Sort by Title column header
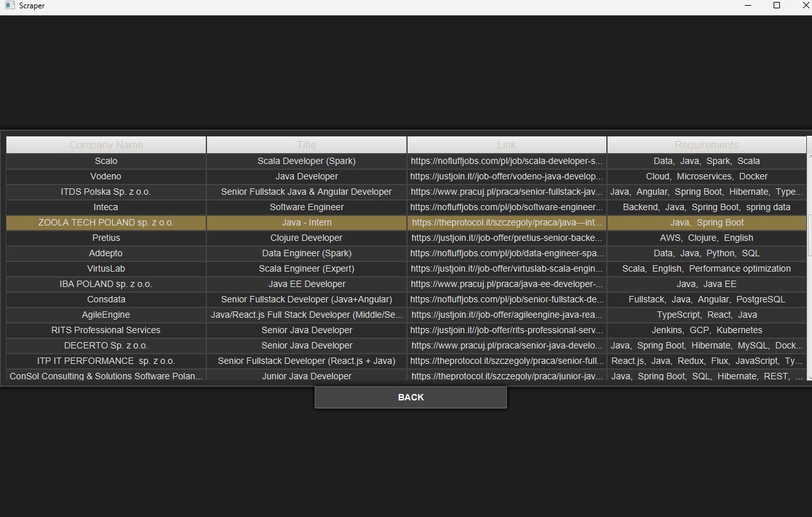 coord(306,145)
